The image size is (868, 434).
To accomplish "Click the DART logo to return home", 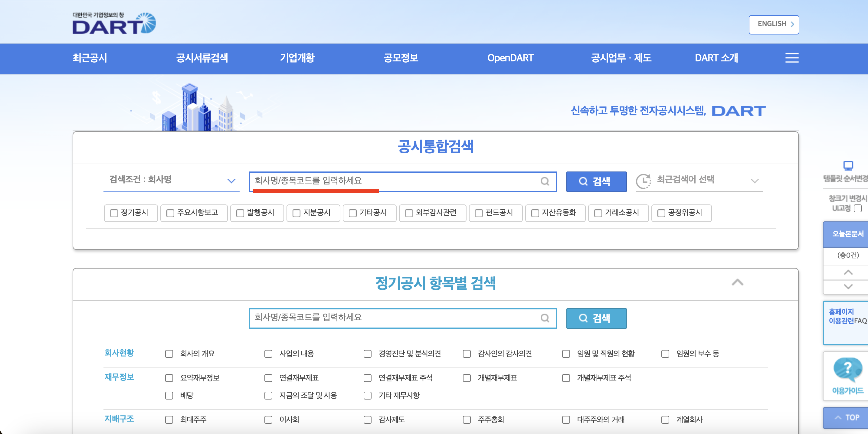I will [x=115, y=24].
